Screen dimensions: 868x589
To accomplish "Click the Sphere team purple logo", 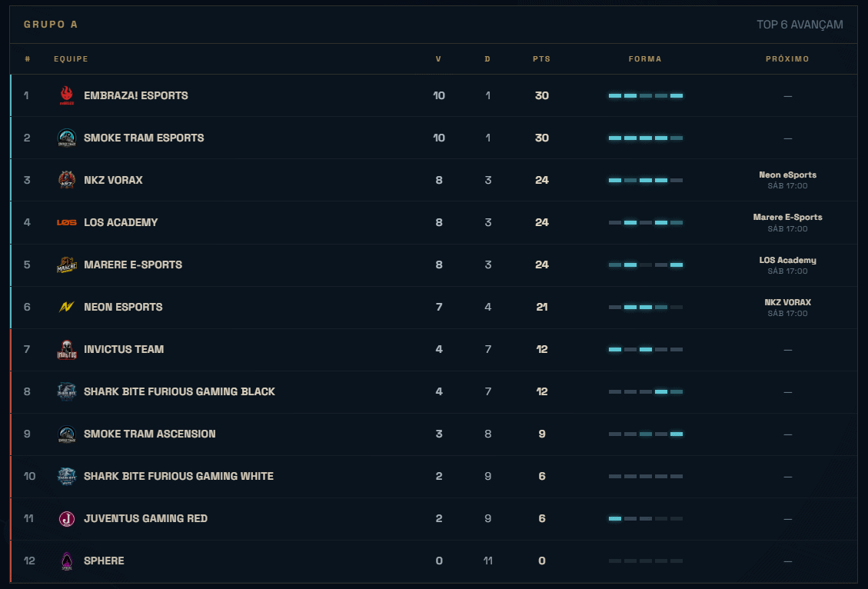I will (x=66, y=561).
